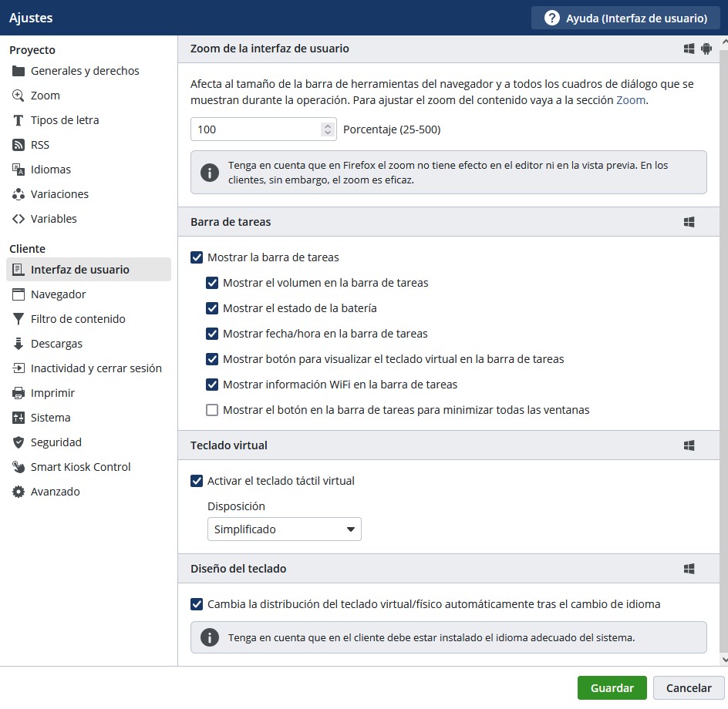
Task: Click the zoom percentage input field
Action: (254, 129)
